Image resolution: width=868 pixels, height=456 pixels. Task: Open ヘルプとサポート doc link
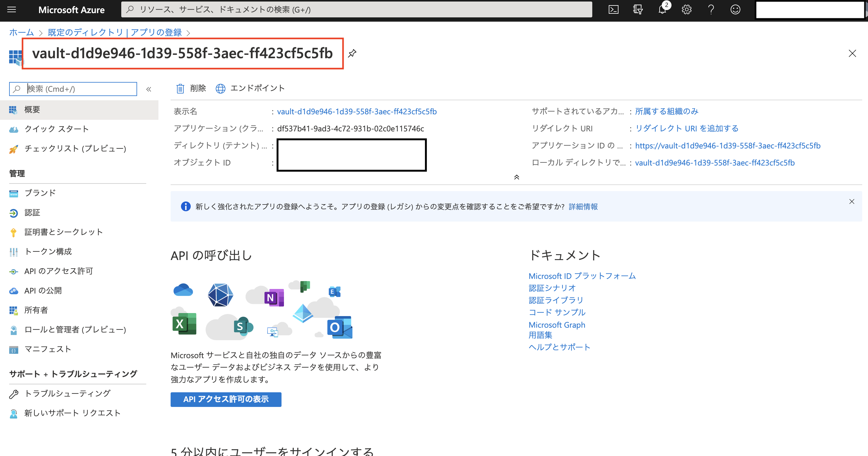click(x=559, y=347)
